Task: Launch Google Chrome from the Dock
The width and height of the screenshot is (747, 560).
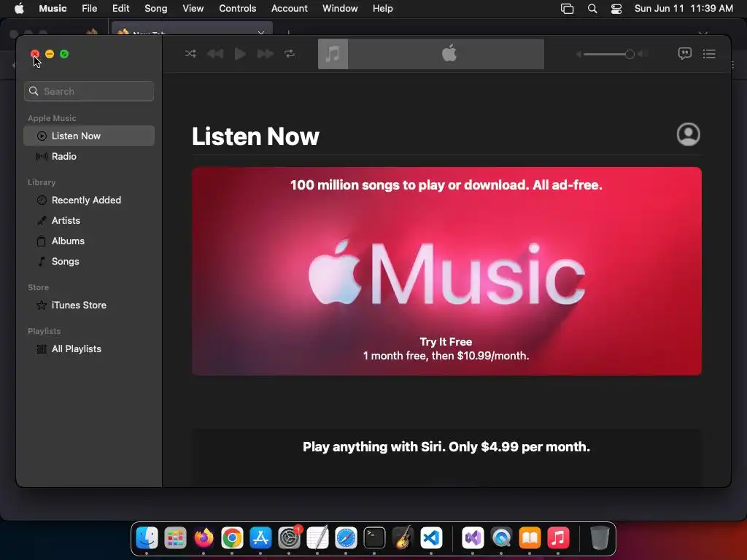Action: [232, 538]
